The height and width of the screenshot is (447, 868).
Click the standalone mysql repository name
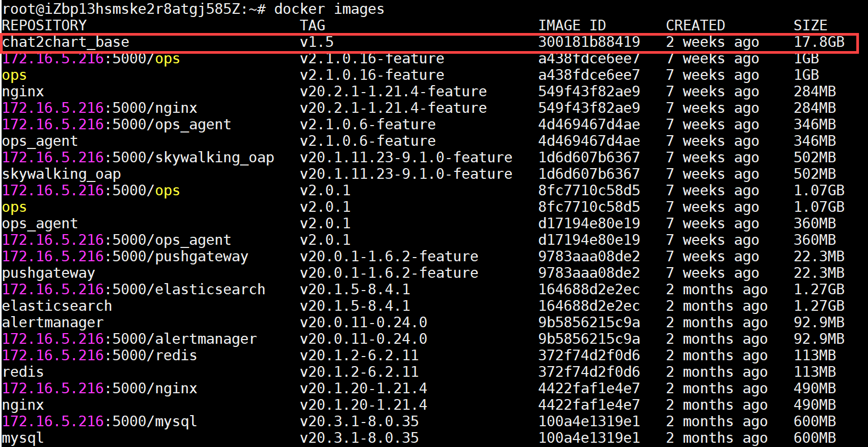(x=23, y=438)
